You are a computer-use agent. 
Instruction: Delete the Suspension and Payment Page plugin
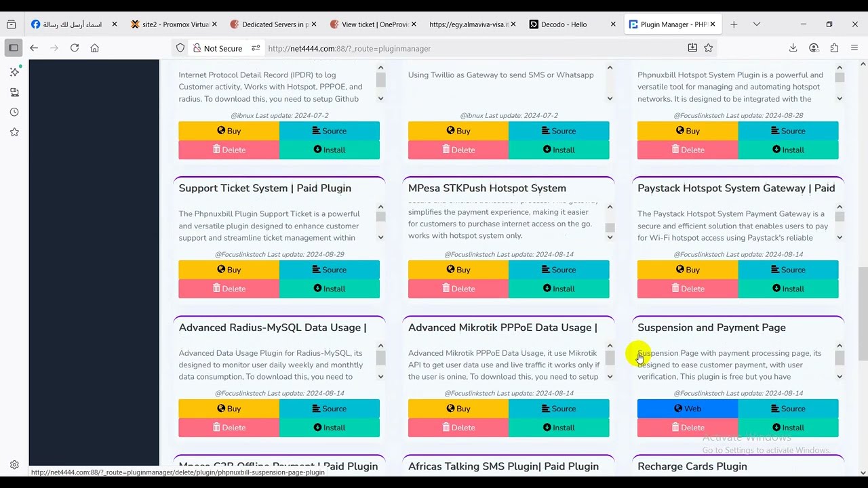688,428
